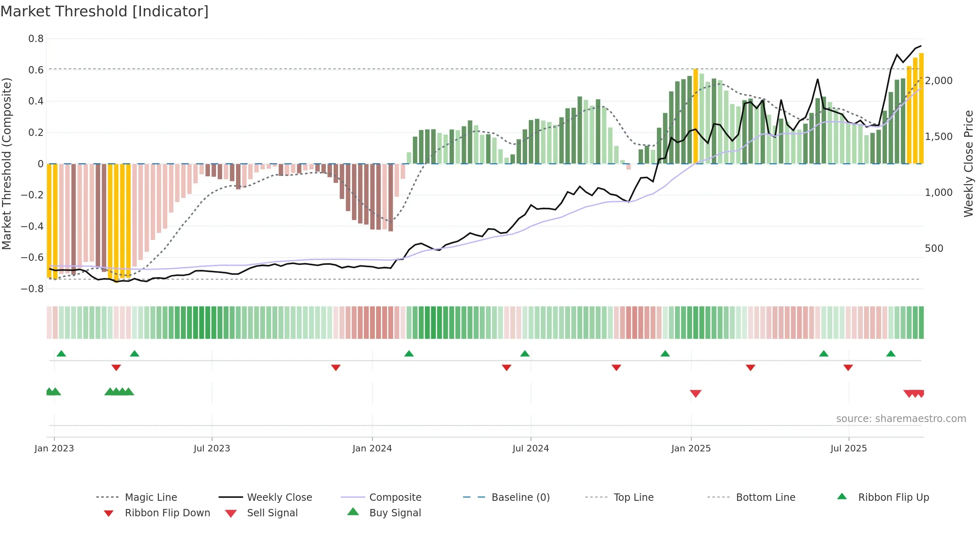980x551 pixels.
Task: Click the green flip-up triangle in June 2025
Action: click(x=824, y=353)
